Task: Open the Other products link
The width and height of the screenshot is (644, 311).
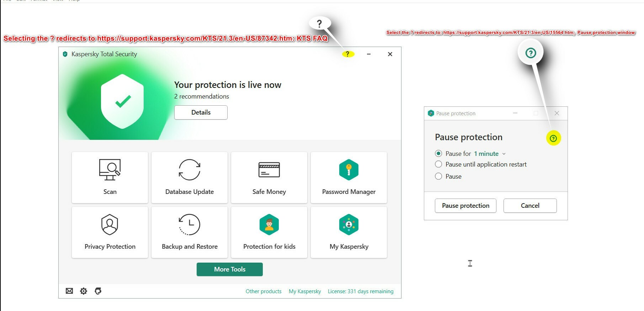Action: coord(264,291)
